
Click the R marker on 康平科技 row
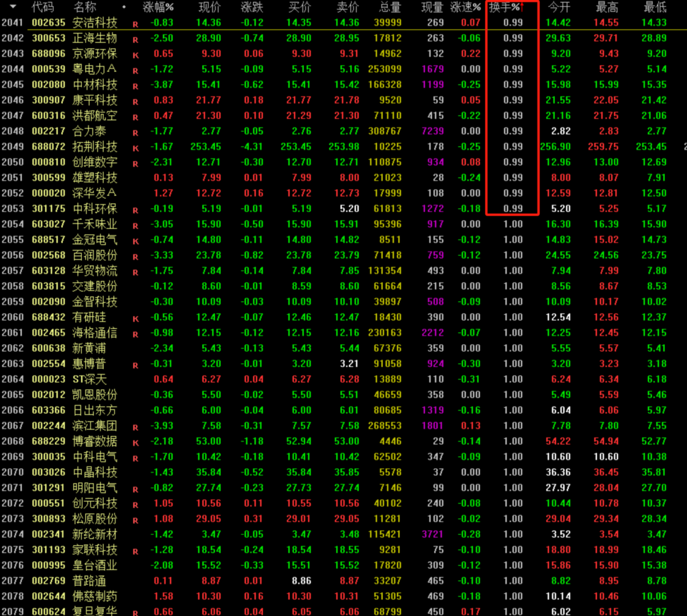pyautogui.click(x=136, y=102)
